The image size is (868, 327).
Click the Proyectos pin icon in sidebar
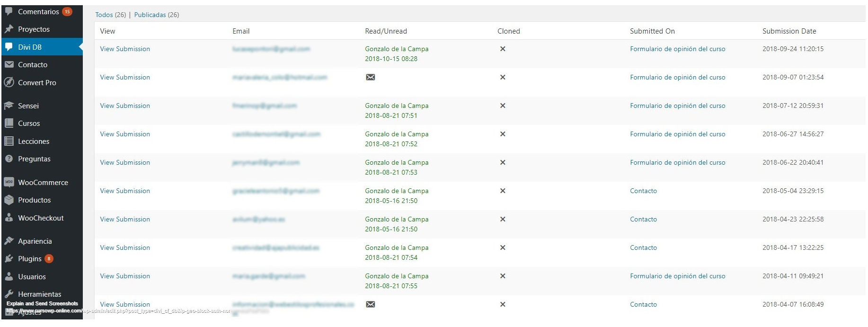point(9,29)
